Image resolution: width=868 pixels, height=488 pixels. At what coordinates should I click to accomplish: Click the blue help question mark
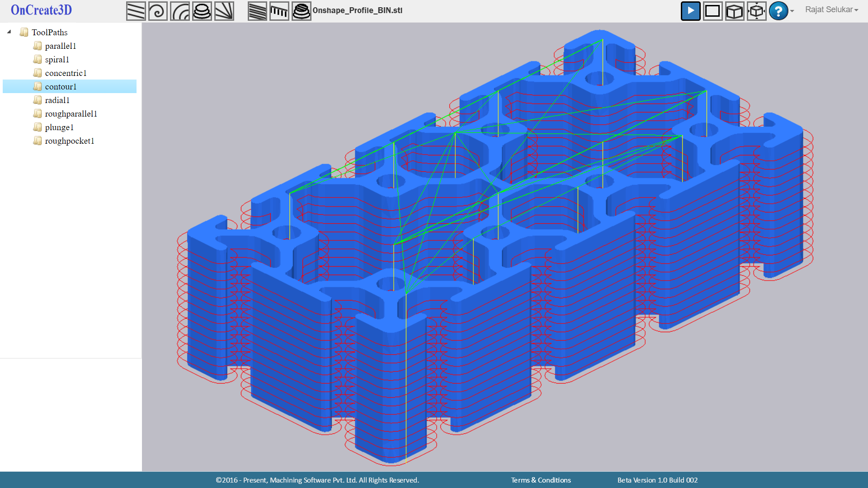click(x=778, y=11)
